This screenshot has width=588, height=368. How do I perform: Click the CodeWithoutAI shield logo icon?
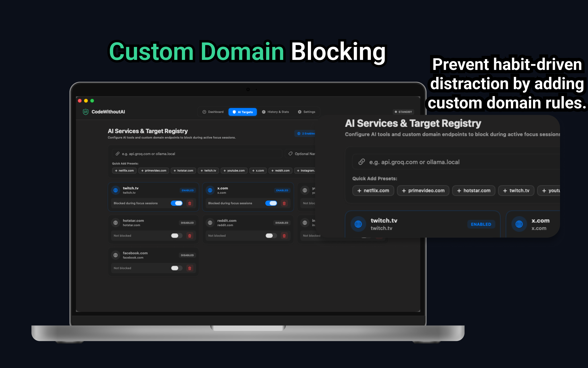(86, 112)
